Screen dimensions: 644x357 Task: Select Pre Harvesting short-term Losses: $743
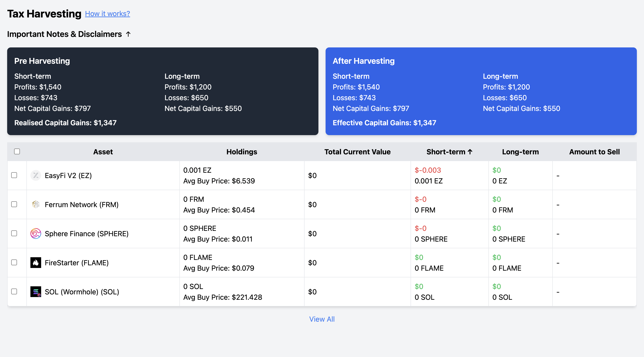pyautogui.click(x=36, y=98)
